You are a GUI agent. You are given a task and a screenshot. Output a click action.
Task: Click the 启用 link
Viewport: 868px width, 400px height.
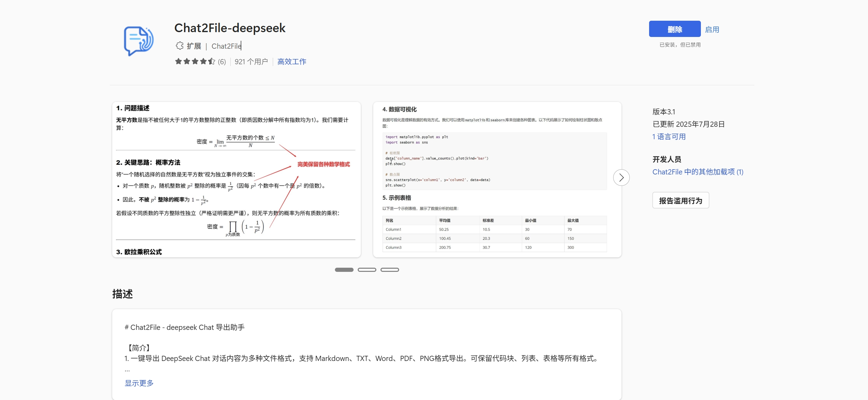712,30
